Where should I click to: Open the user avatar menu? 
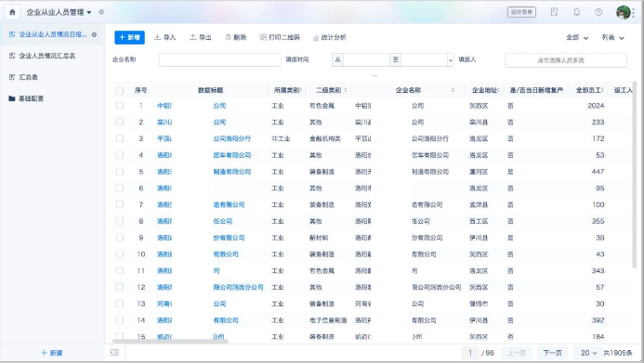click(624, 12)
